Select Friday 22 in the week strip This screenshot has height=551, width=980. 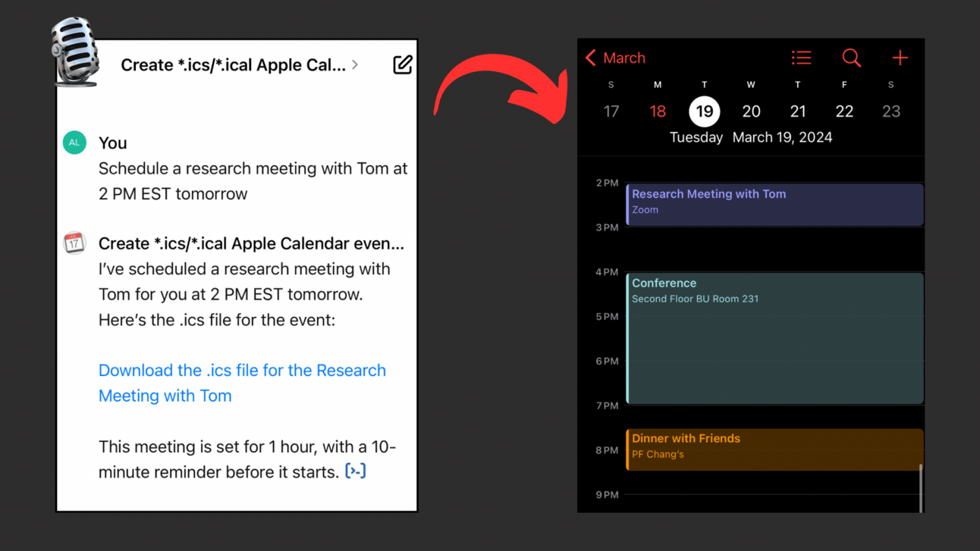point(844,111)
